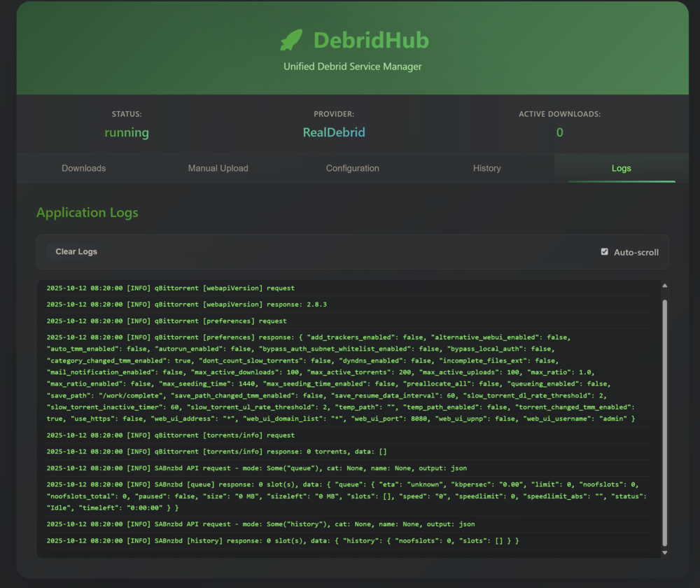Toggle the Auto-scroll checkbox
Viewport: 700px width, 588px height.
[x=605, y=252]
